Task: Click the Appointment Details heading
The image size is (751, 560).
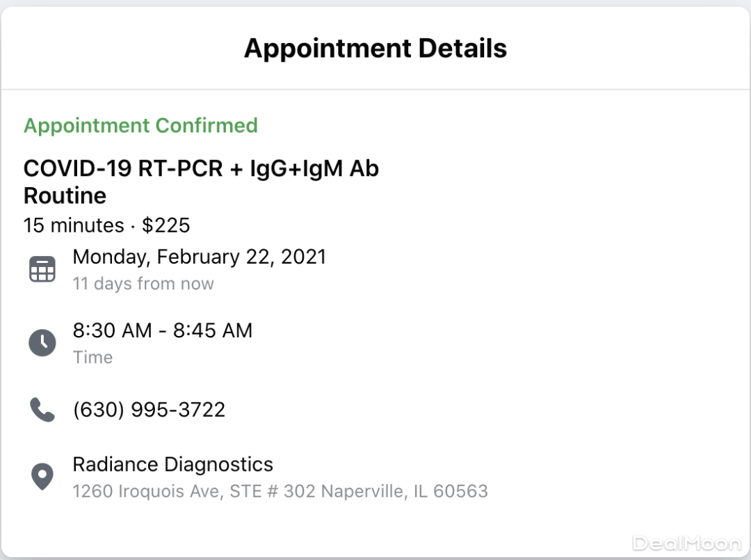Action: [x=375, y=49]
